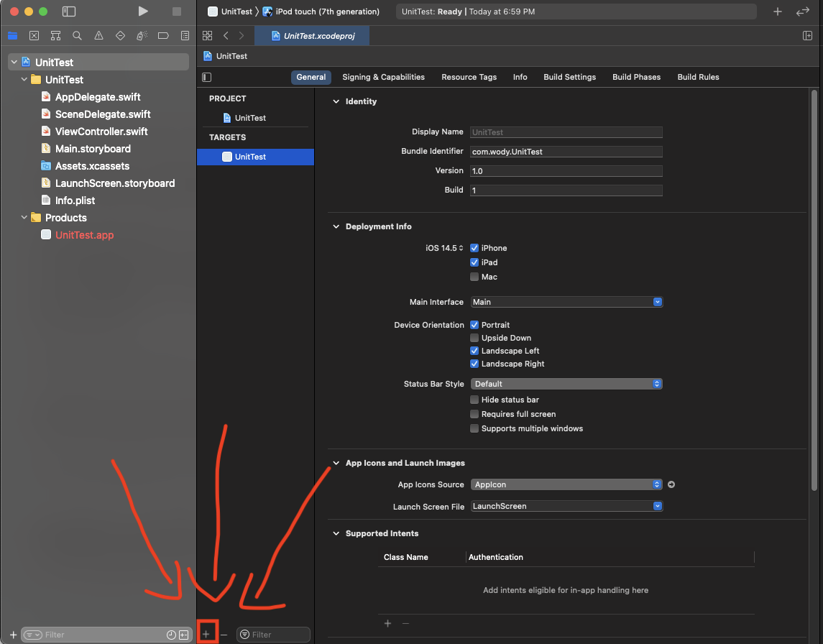
Task: Go forward in editor history
Action: pos(242,36)
